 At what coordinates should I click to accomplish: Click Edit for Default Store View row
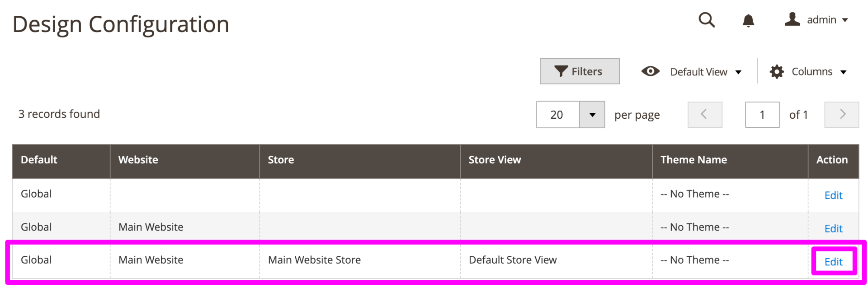833,261
